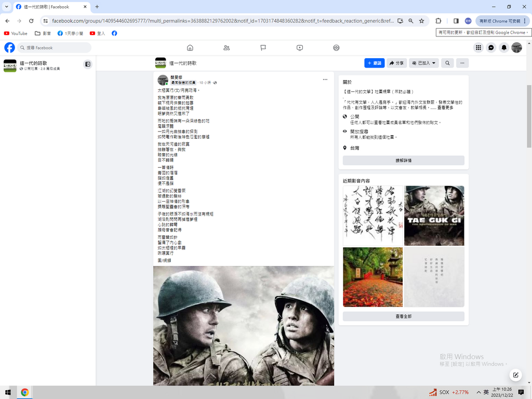532x399 pixels.
Task: Expand the 已加入 joined dropdown
Action: click(423, 63)
